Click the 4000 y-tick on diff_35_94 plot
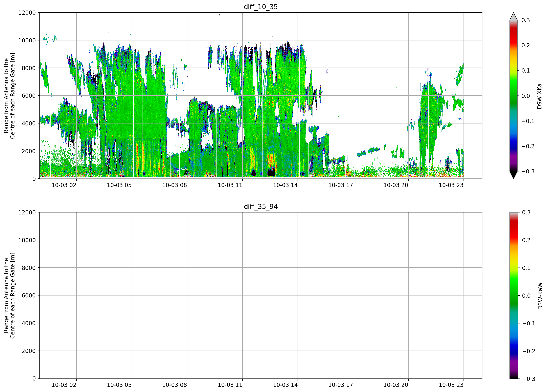Screen dimensions: 547x392 [29, 323]
